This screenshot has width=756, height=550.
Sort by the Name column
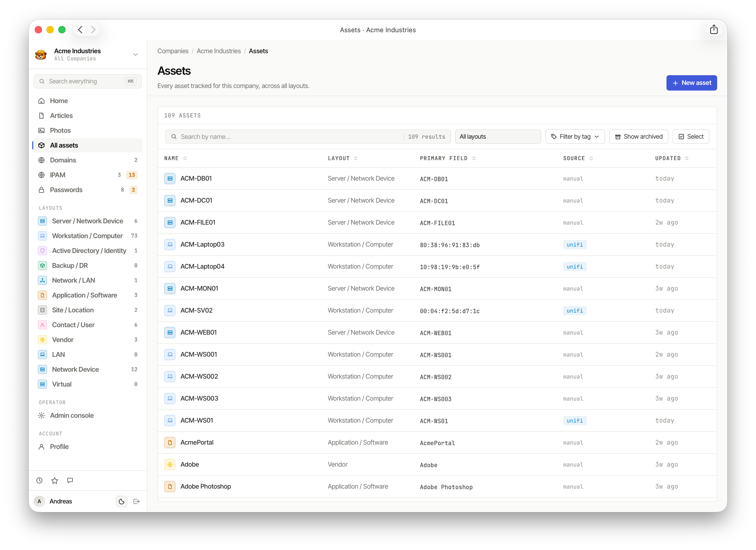click(175, 158)
